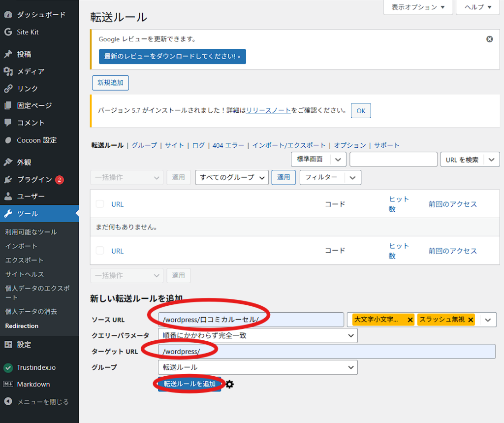Open the フィルター dropdown
Screen dimensions: 504x423
(330, 177)
